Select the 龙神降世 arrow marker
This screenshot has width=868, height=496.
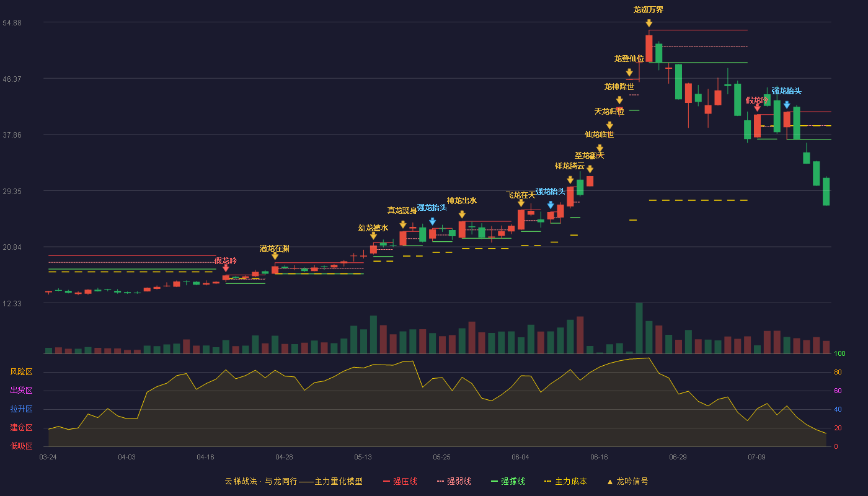(619, 100)
